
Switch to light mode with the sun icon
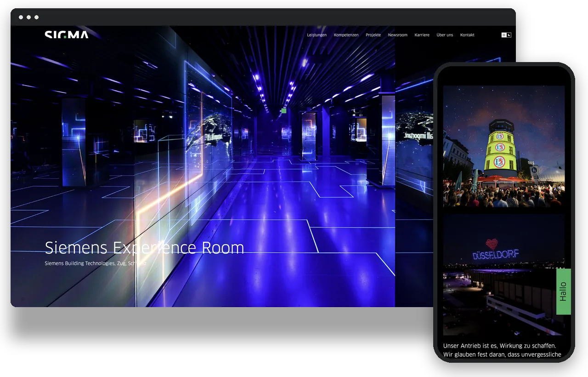504,35
